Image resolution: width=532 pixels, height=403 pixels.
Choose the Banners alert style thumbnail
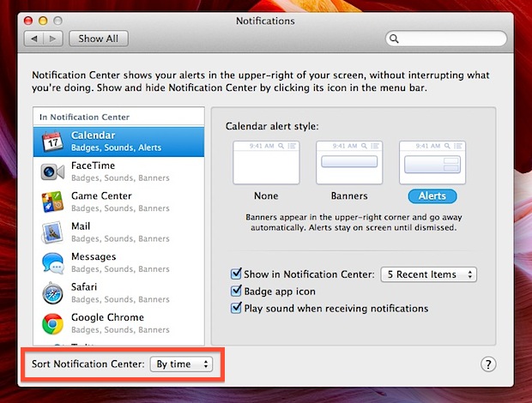[x=349, y=163]
